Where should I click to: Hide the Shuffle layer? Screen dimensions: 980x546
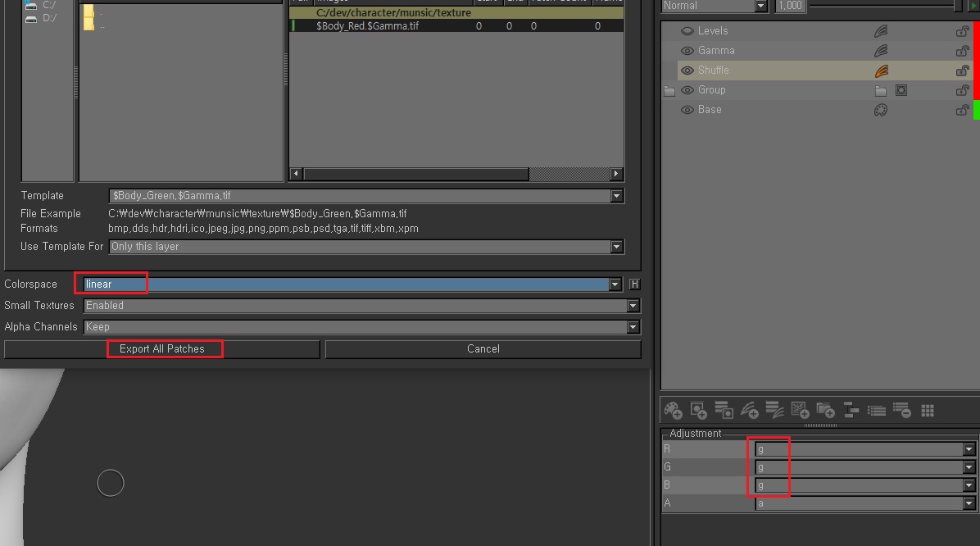coord(687,71)
